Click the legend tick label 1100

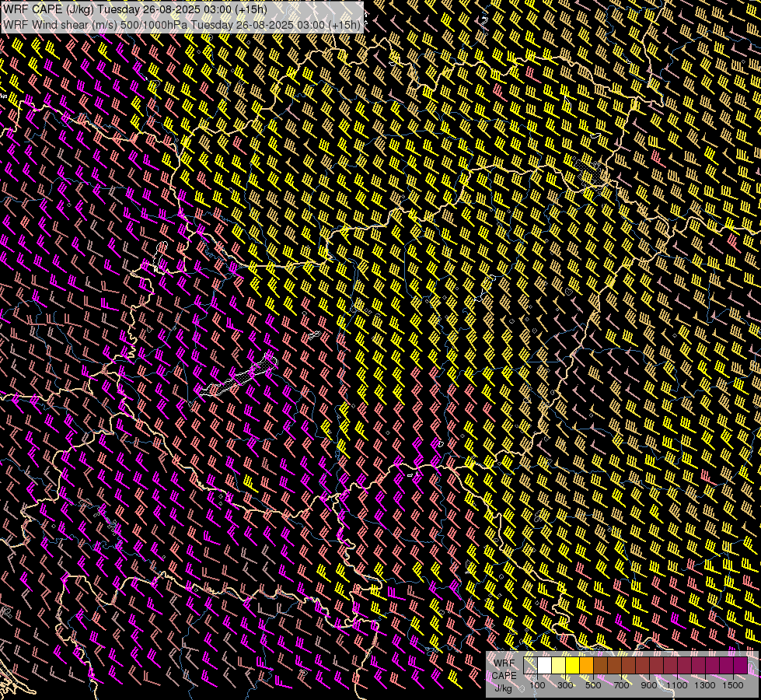(x=676, y=685)
